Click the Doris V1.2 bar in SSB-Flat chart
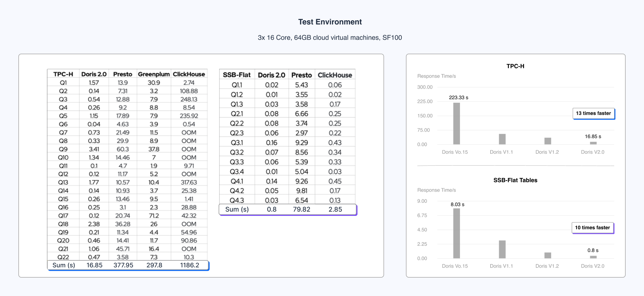The width and height of the screenshot is (644, 296). [548, 255]
